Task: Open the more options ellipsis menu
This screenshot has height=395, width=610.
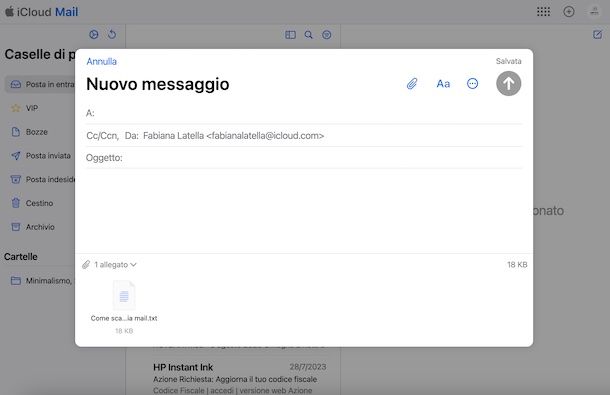Action: click(x=472, y=84)
